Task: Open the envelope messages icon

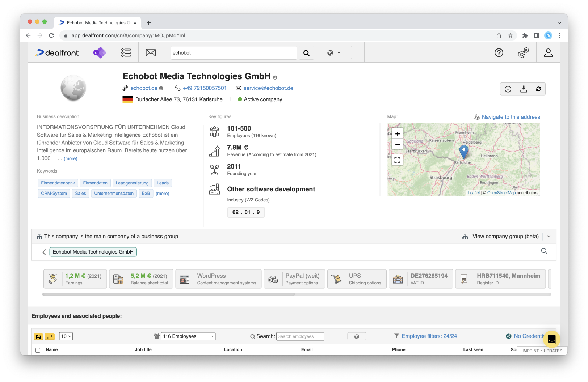Action: pos(151,53)
